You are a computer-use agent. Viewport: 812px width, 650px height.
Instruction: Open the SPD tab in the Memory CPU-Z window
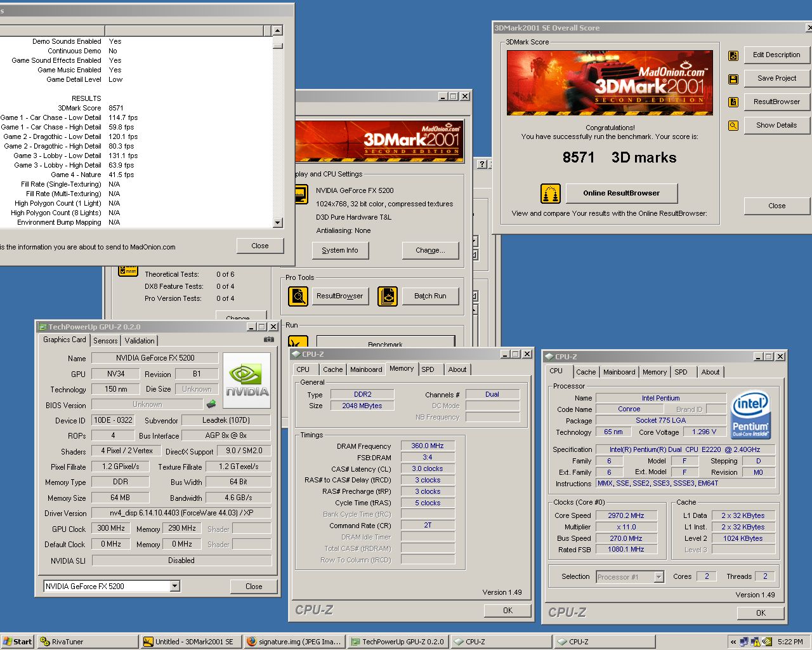click(428, 369)
